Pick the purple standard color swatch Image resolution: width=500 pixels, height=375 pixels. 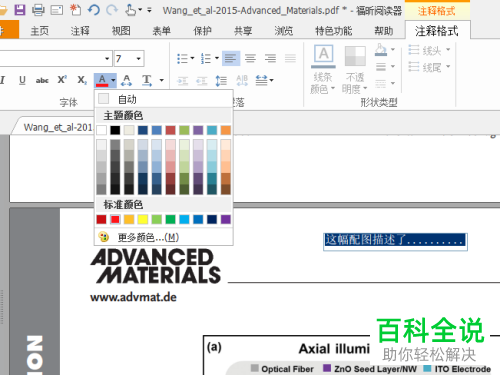tap(226, 219)
